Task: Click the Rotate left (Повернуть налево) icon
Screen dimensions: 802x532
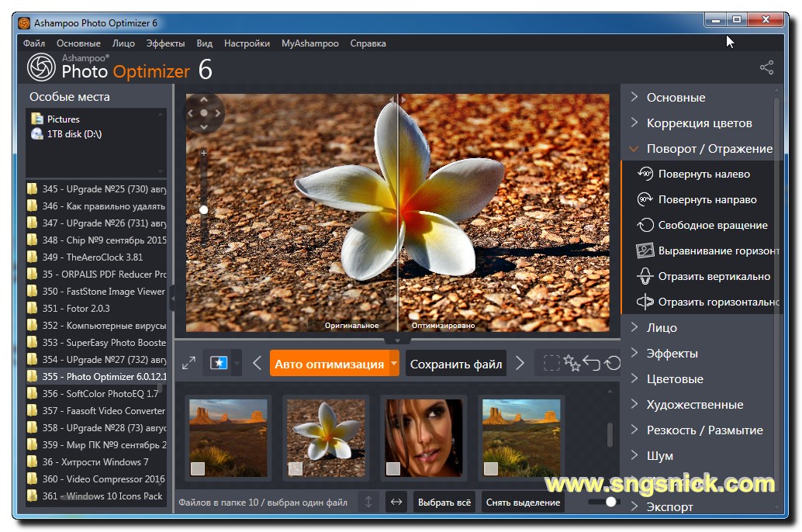Action: click(645, 174)
